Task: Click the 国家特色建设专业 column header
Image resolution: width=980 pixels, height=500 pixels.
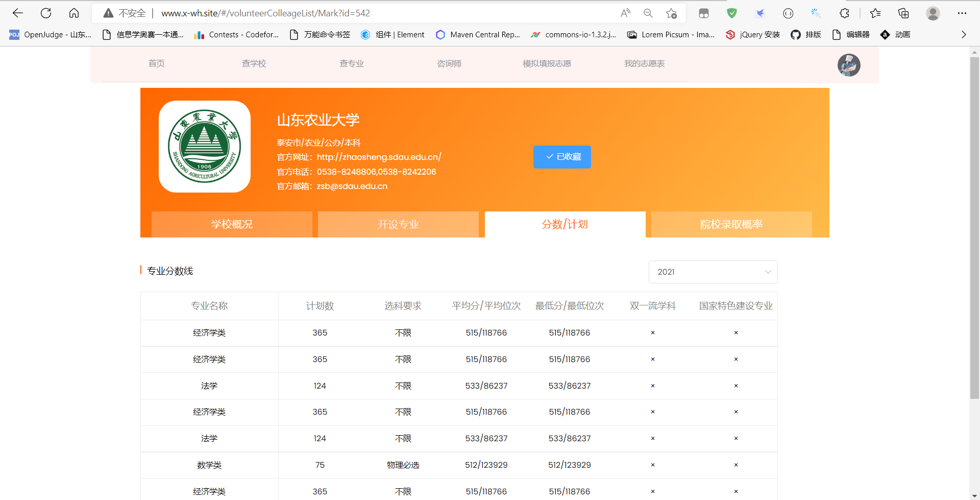Action: [x=736, y=306]
